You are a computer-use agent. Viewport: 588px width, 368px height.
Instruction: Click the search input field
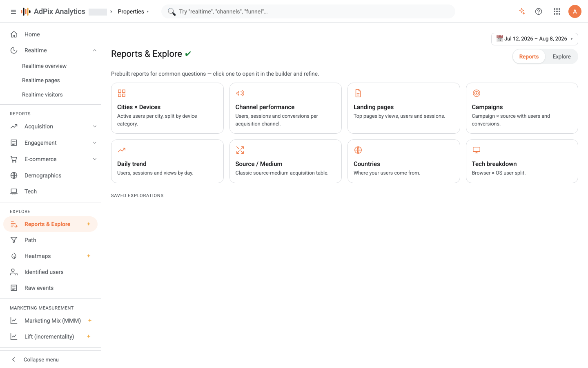coord(308,11)
